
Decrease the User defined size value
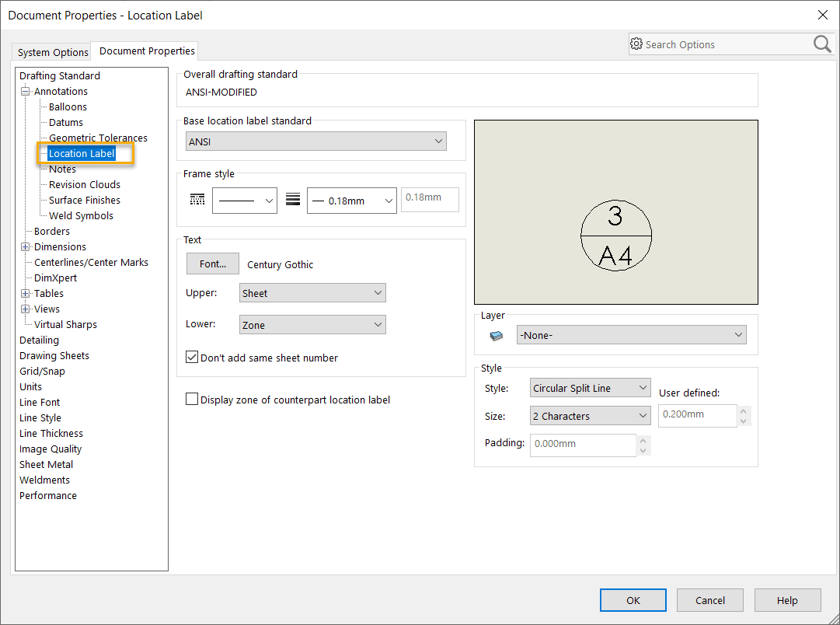[x=744, y=421]
